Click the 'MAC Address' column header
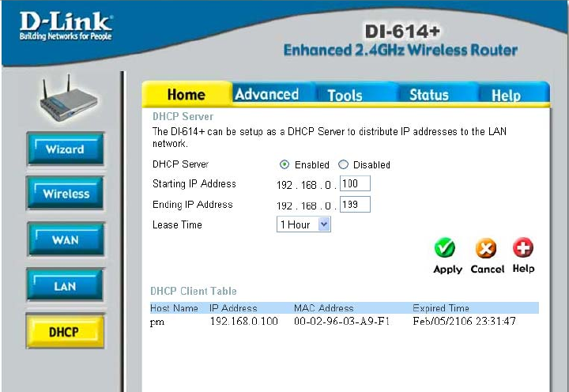Image resolution: width=569 pixels, height=392 pixels. point(324,308)
